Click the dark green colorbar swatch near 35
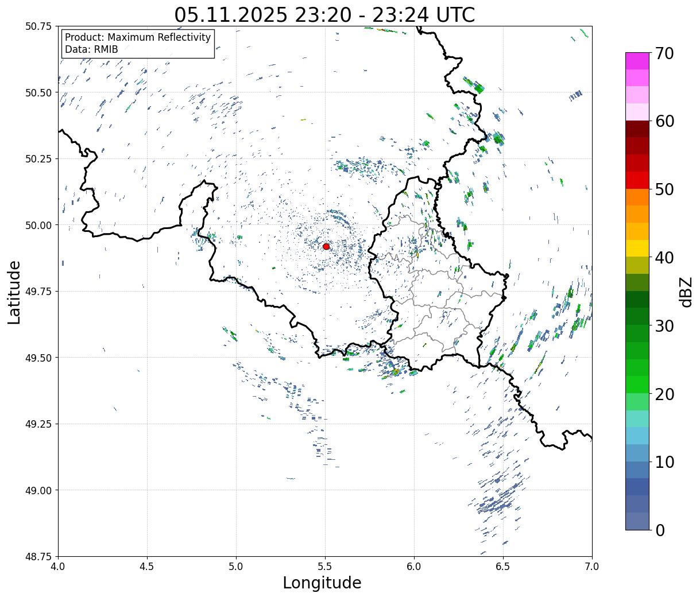Screen dimensions: 700x597 point(637,300)
